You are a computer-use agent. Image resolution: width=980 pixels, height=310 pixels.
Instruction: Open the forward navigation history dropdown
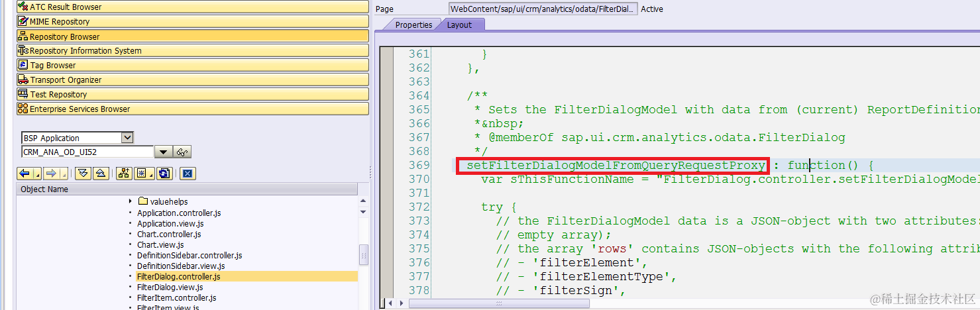point(62,174)
